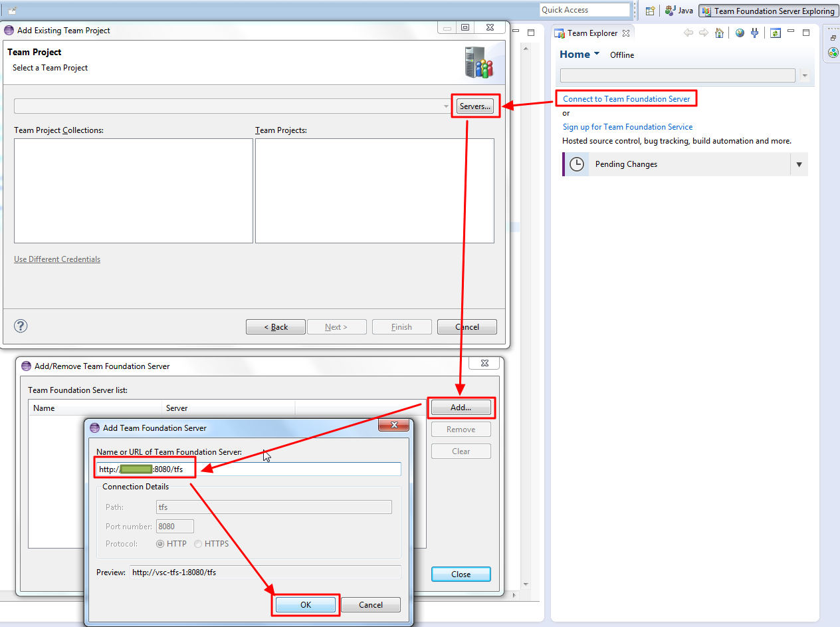Viewport: 840px width, 627px height.
Task: Click the Finish button in wizard
Action: tap(402, 327)
